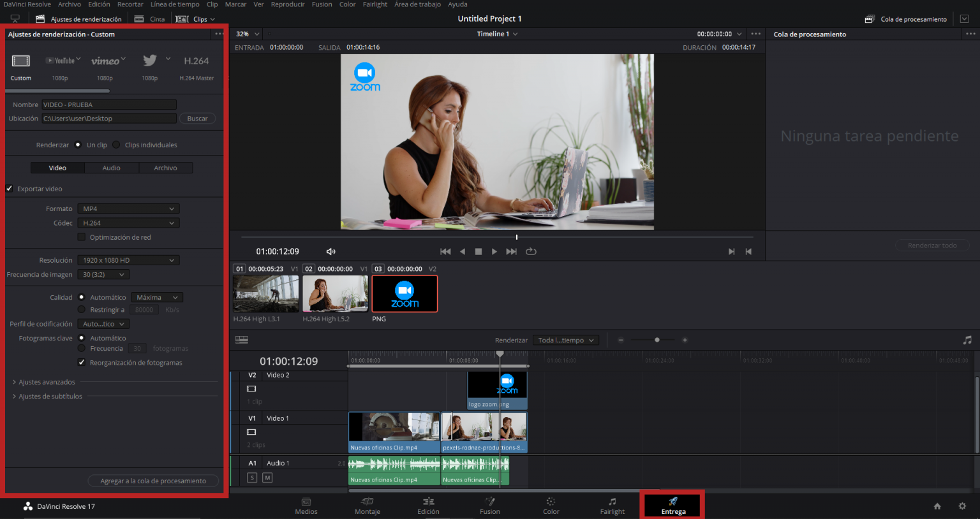980x519 pixels.
Task: Choose the Vimeo render preset
Action: (105, 61)
